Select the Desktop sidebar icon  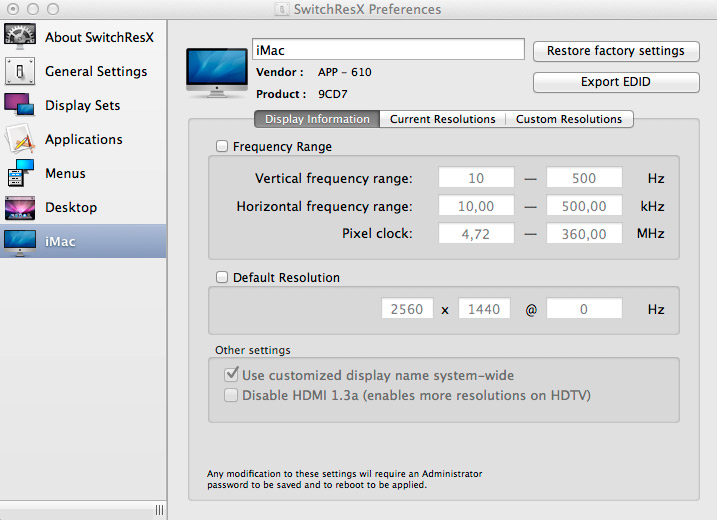(20, 207)
